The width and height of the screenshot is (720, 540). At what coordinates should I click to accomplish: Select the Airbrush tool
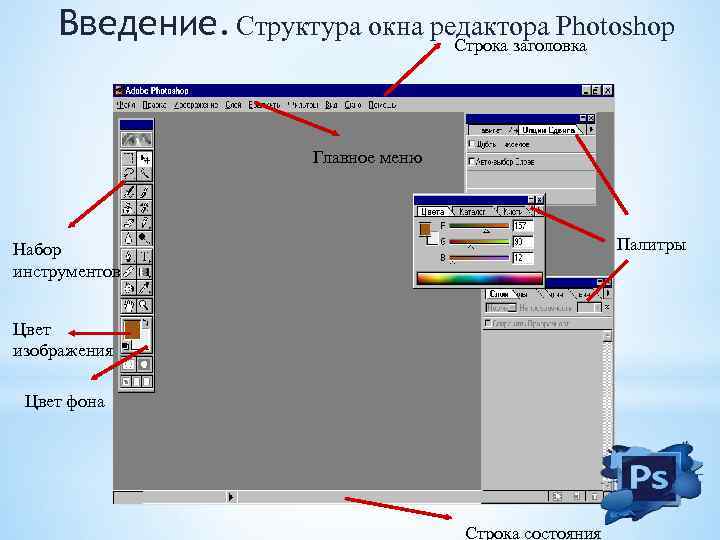(128, 192)
